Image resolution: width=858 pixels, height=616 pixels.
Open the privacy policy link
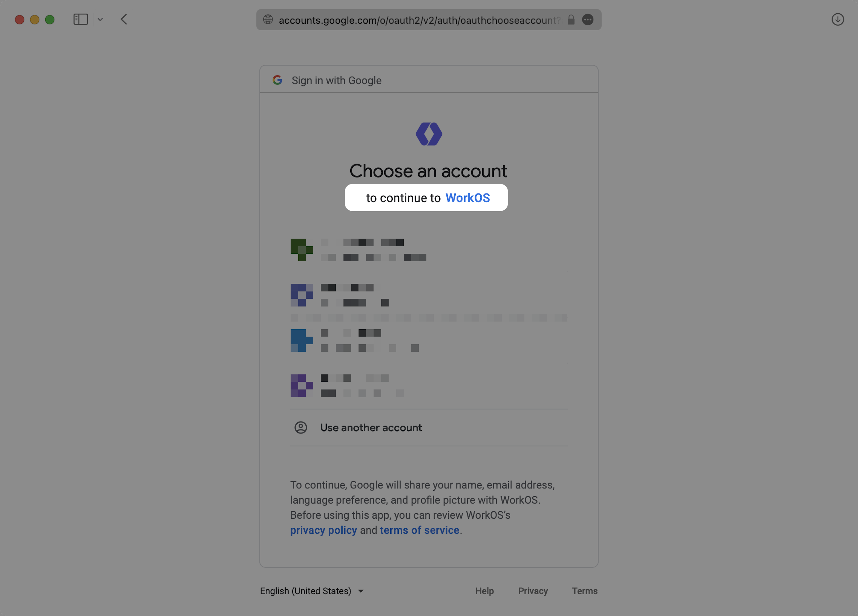click(x=324, y=530)
